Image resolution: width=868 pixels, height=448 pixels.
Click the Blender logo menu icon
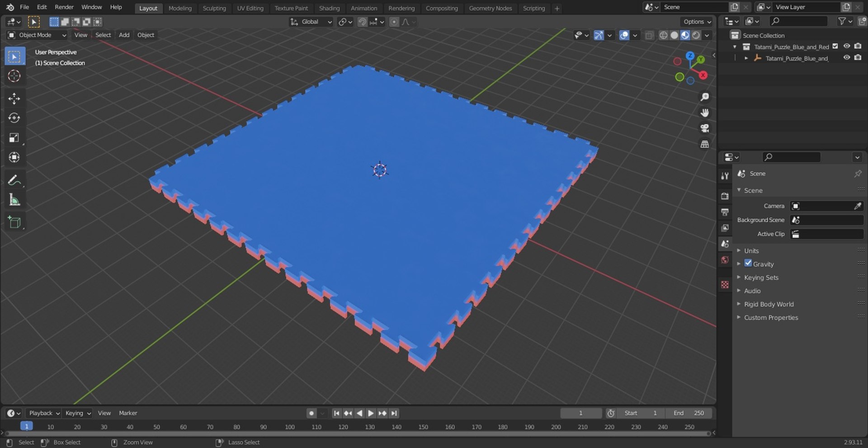tap(10, 7)
